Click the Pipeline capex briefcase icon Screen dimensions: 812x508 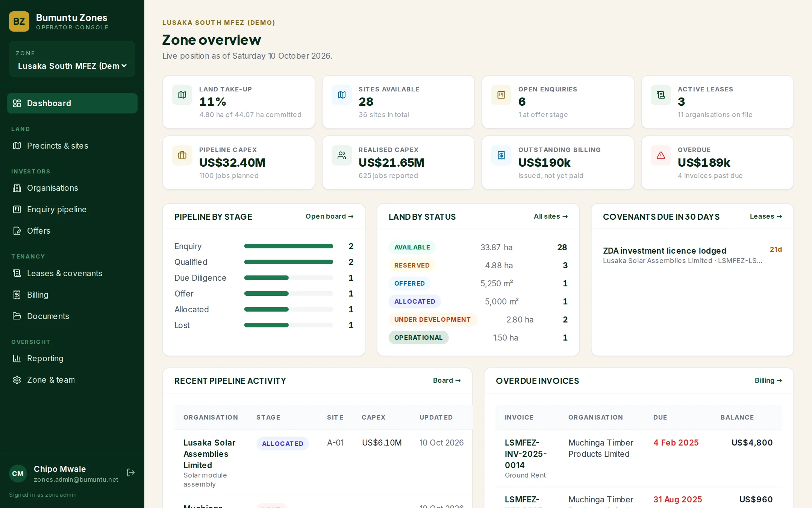pos(182,155)
